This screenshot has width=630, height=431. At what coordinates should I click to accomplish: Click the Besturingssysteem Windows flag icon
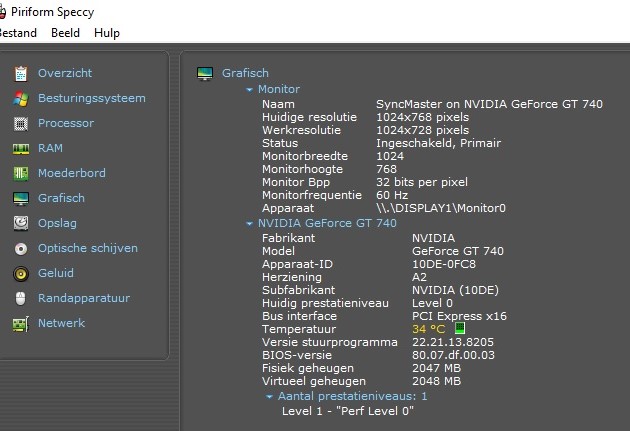pyautogui.click(x=21, y=98)
